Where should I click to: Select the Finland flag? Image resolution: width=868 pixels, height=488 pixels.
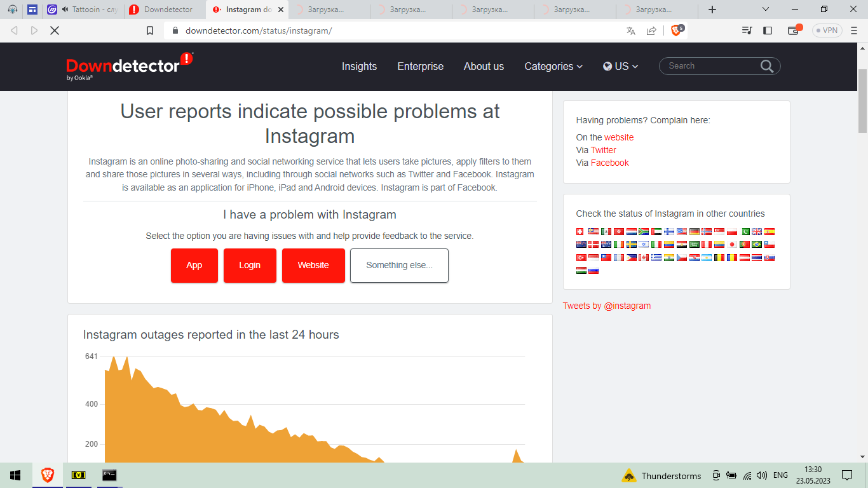pyautogui.click(x=668, y=232)
